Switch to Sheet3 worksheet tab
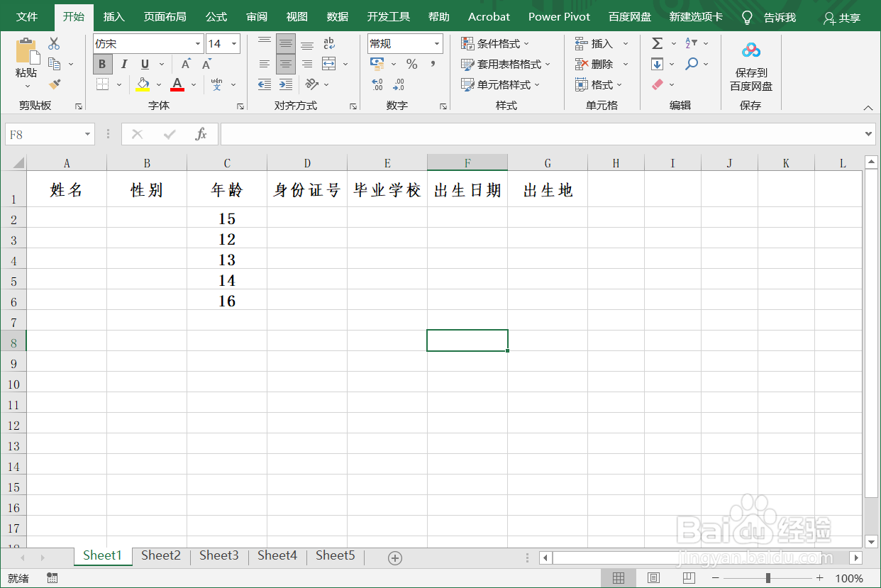The height and width of the screenshot is (588, 881). pyautogui.click(x=219, y=555)
